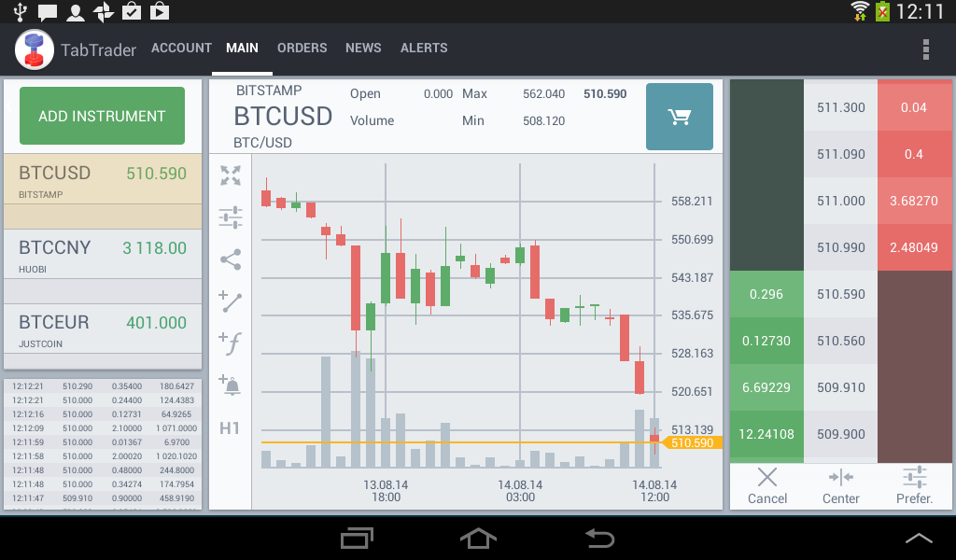
Task: Add a function indicator to chart
Action: 231,343
